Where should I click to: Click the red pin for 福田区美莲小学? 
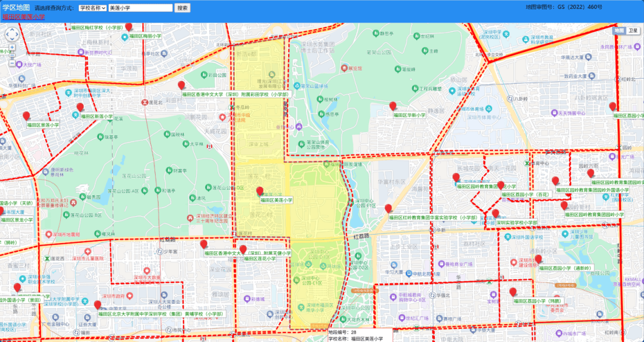[x=259, y=191]
